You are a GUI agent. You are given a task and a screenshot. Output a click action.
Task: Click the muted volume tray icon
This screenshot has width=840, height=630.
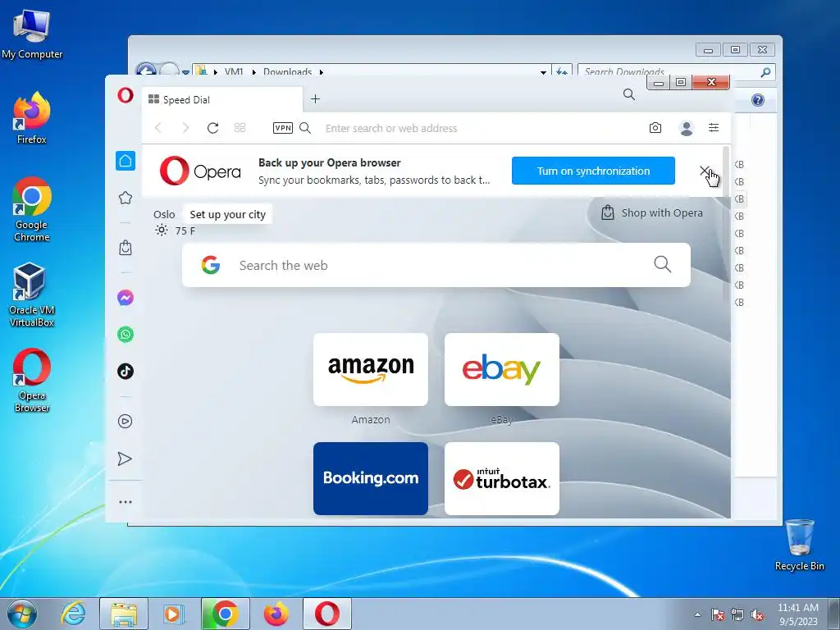[757, 614]
